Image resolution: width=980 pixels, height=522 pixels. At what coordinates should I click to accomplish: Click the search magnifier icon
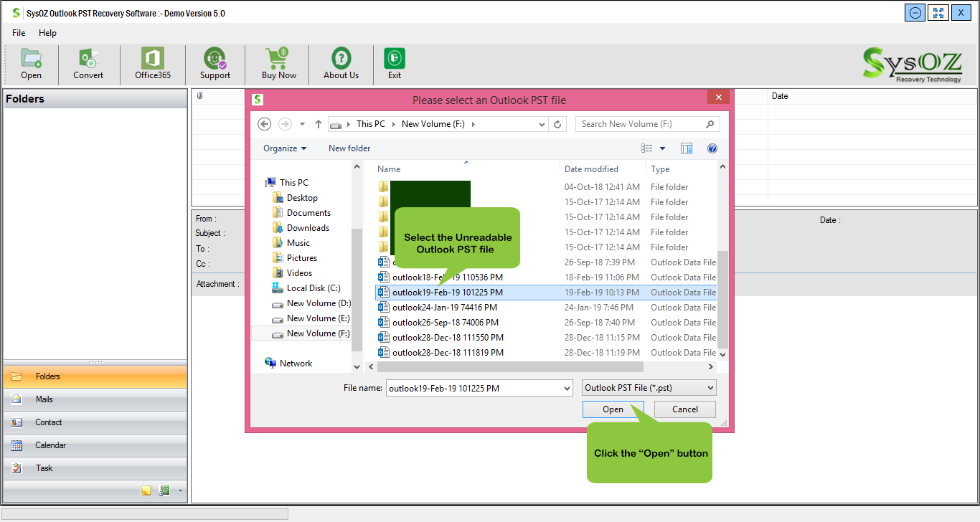pyautogui.click(x=710, y=124)
